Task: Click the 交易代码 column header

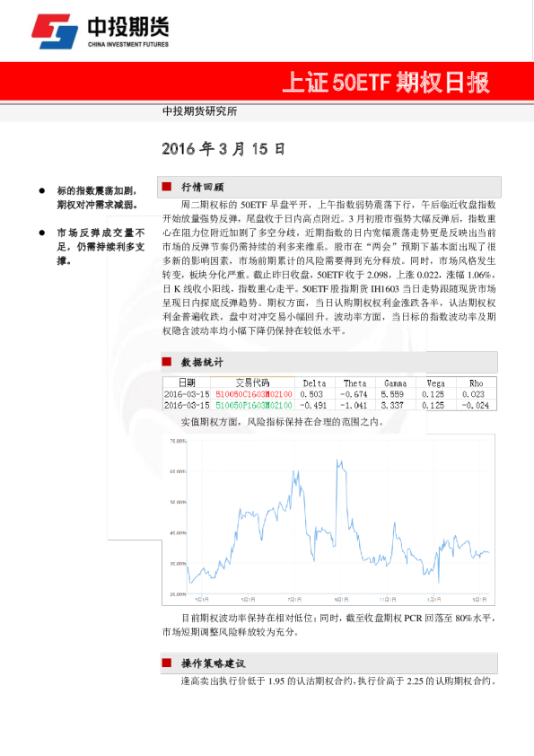Action: 252,382
